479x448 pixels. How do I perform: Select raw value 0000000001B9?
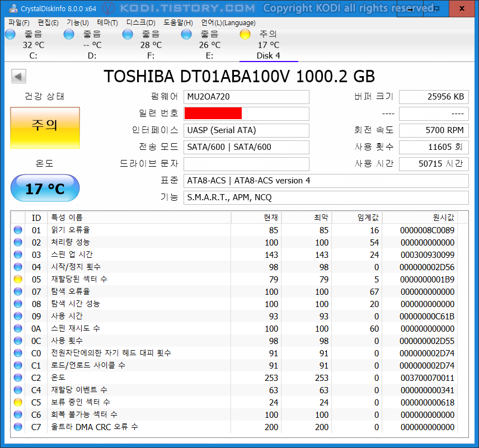(427, 280)
